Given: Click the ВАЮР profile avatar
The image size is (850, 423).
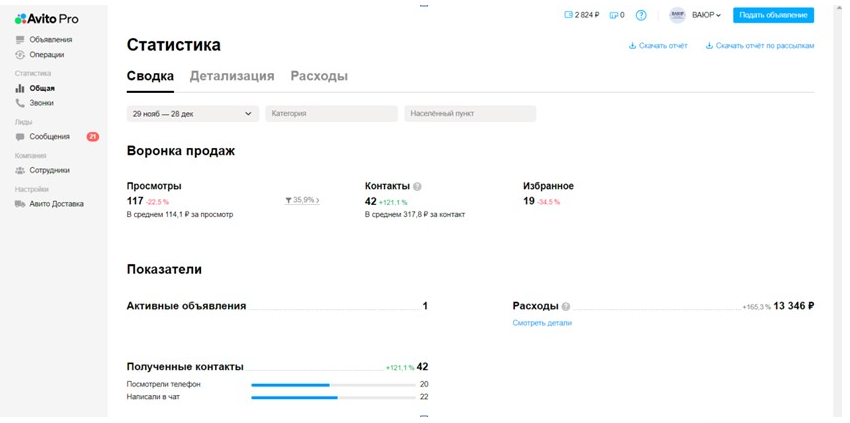Looking at the screenshot, I should (678, 15).
